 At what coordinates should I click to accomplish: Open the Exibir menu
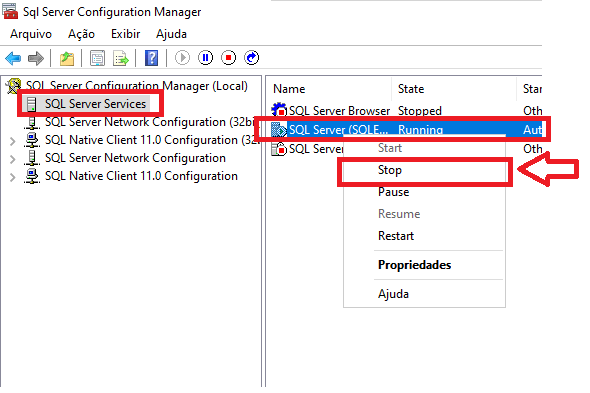click(125, 34)
